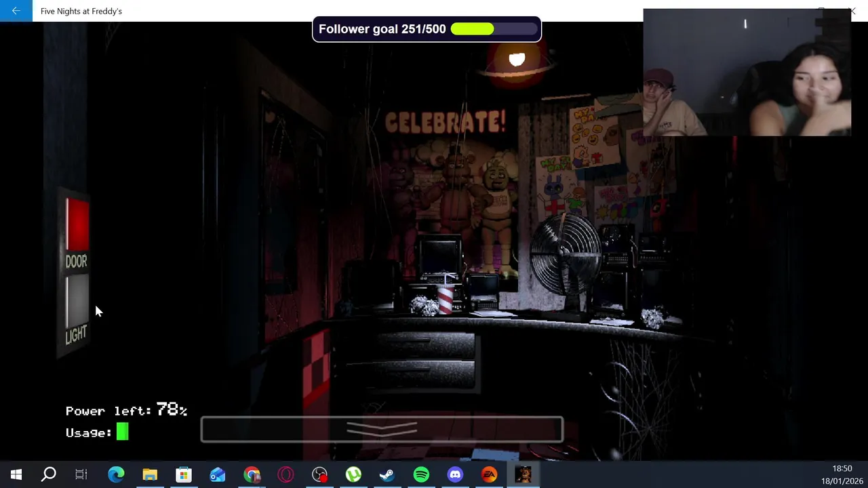This screenshot has height=488, width=868.
Task: Open Windows Search from taskbar
Action: pyautogui.click(x=49, y=474)
